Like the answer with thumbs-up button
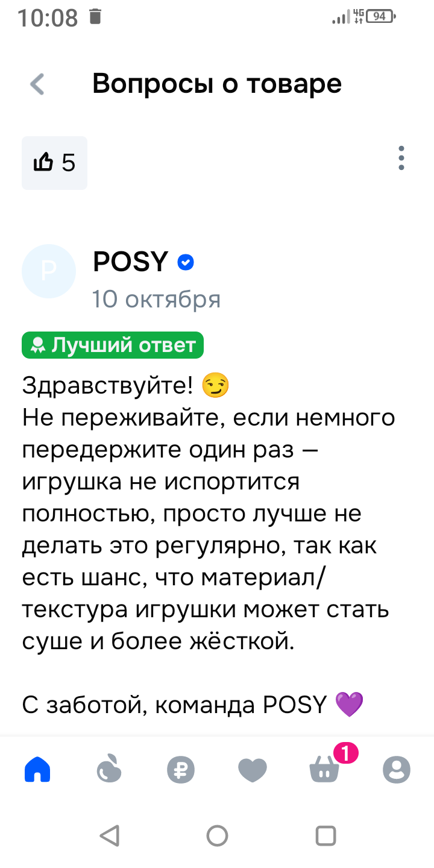Viewport: 434px width, 868px height. point(54,163)
